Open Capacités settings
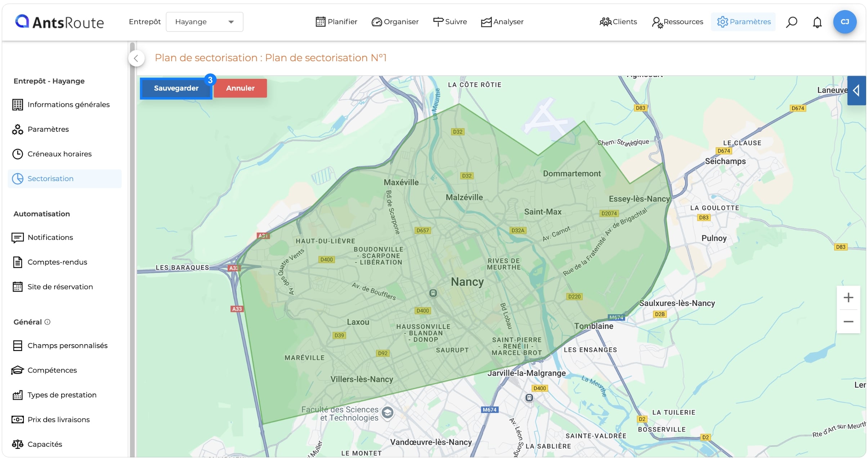The image size is (868, 459). click(64, 444)
